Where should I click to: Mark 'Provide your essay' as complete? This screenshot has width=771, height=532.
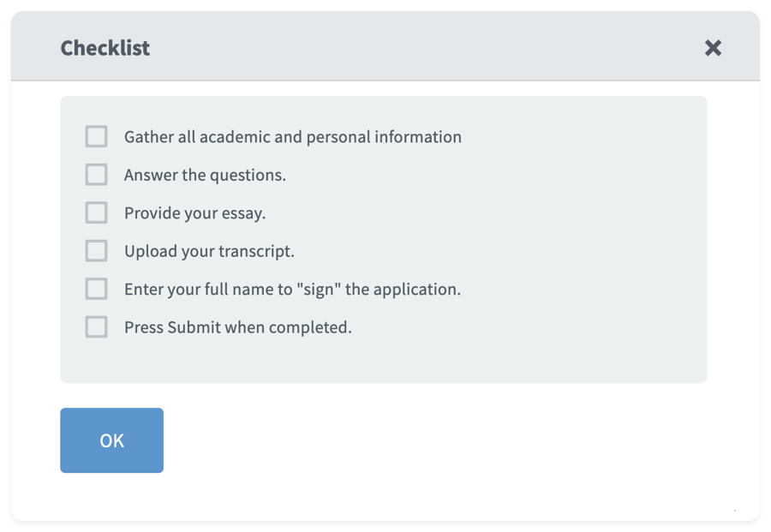(95, 212)
